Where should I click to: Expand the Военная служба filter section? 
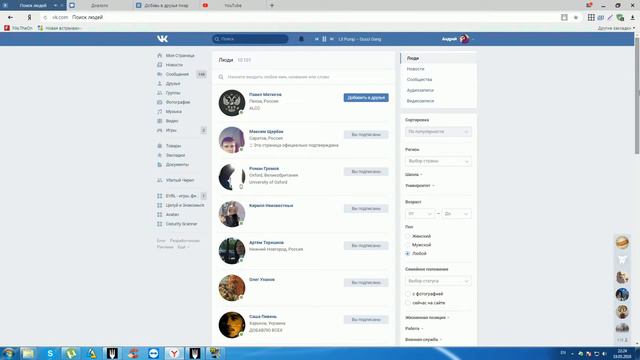(423, 339)
